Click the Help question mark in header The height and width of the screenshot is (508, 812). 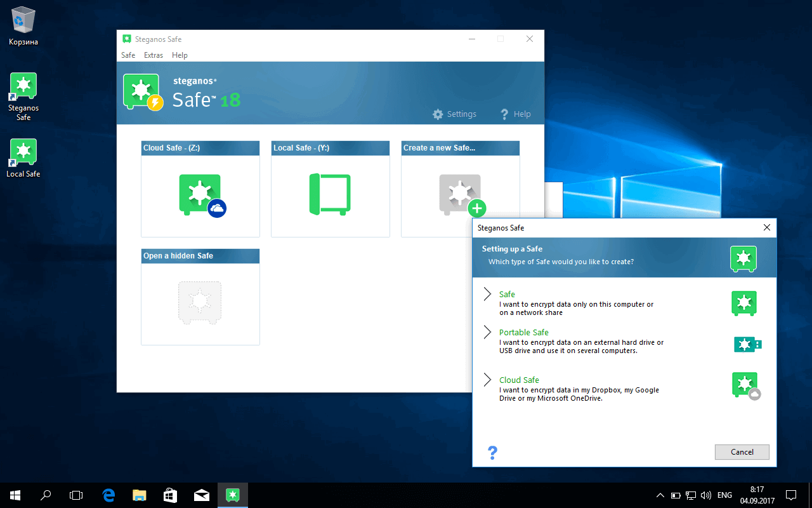(x=504, y=114)
